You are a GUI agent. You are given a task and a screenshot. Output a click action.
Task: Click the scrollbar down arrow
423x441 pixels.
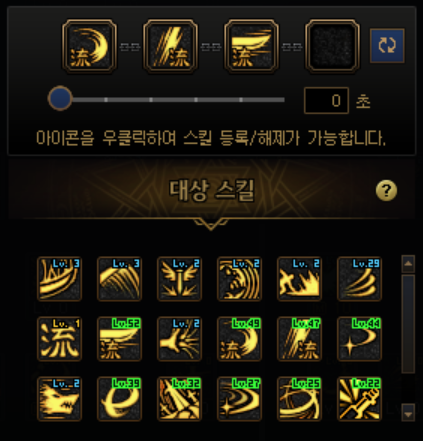point(408,413)
